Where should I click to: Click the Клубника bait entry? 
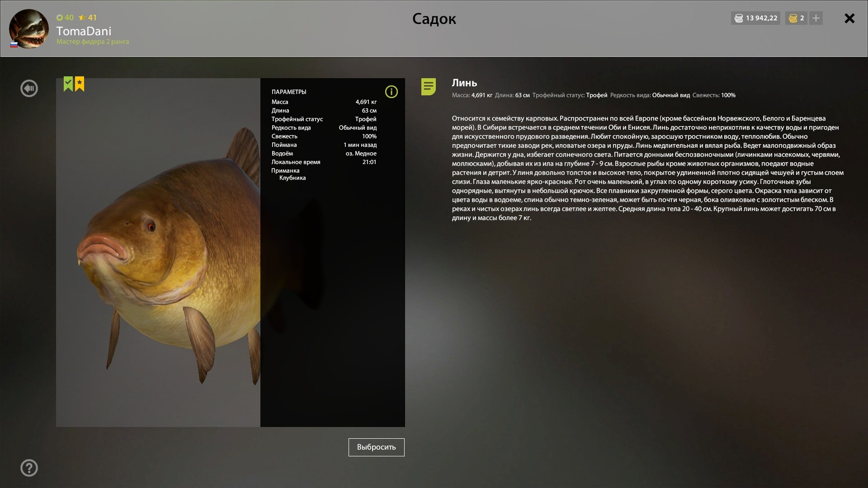click(292, 178)
